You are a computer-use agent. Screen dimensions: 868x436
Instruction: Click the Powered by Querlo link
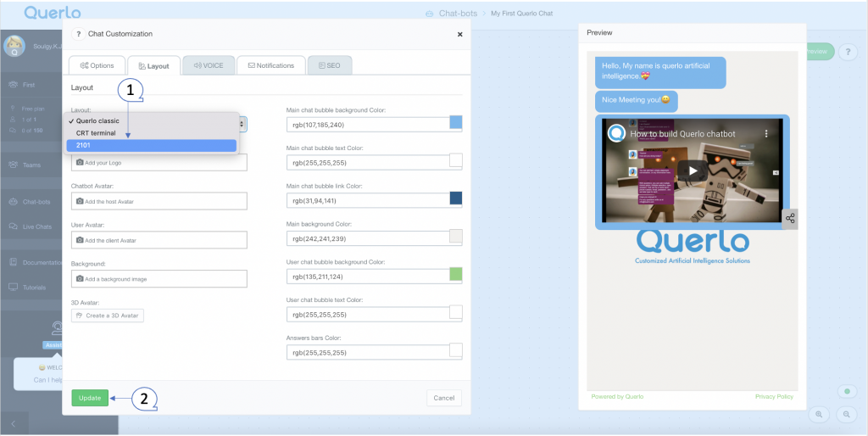click(617, 397)
